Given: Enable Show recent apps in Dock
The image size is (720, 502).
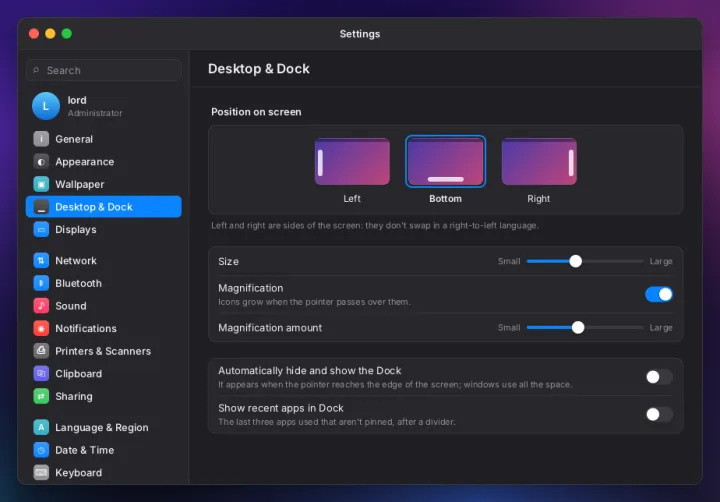Looking at the screenshot, I should (x=658, y=414).
